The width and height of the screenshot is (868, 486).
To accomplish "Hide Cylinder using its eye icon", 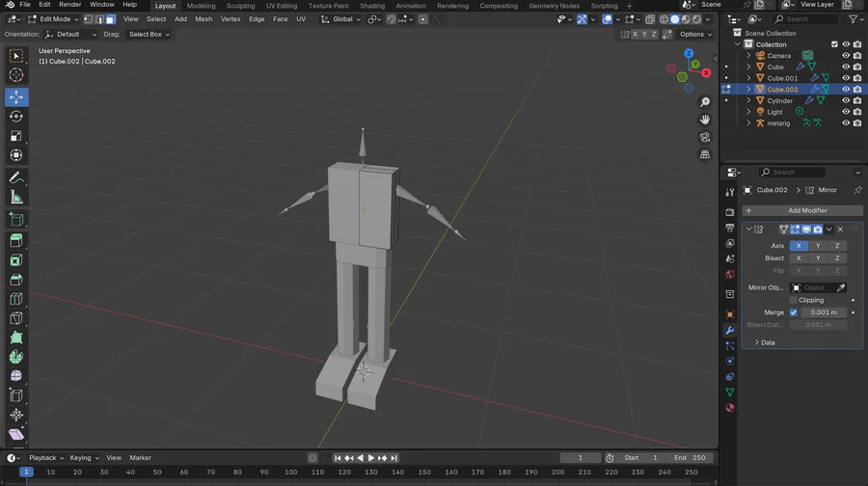I will [x=846, y=100].
